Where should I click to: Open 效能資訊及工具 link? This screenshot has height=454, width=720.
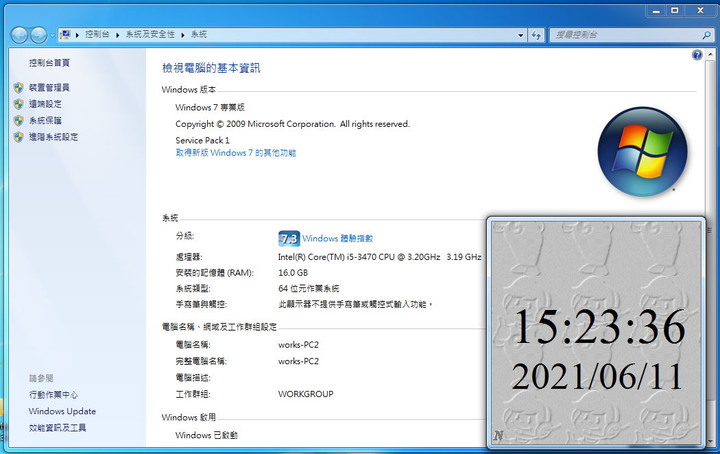[57, 428]
